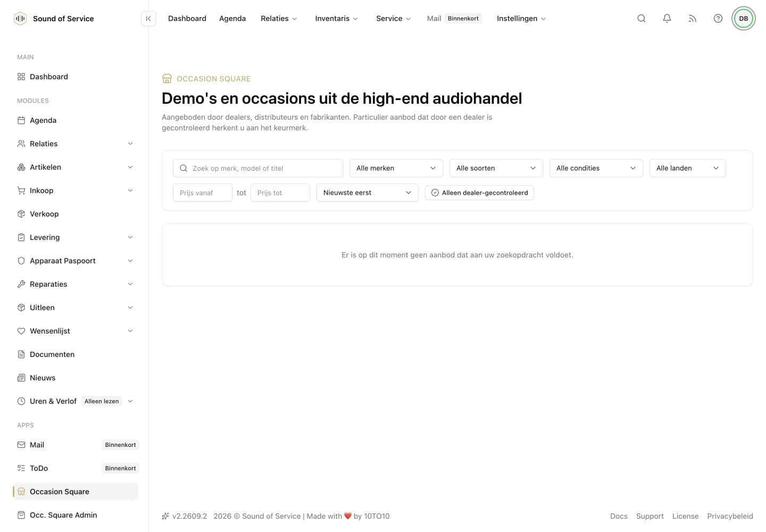Open notifications bell icon
766x532 pixels.
[667, 19]
